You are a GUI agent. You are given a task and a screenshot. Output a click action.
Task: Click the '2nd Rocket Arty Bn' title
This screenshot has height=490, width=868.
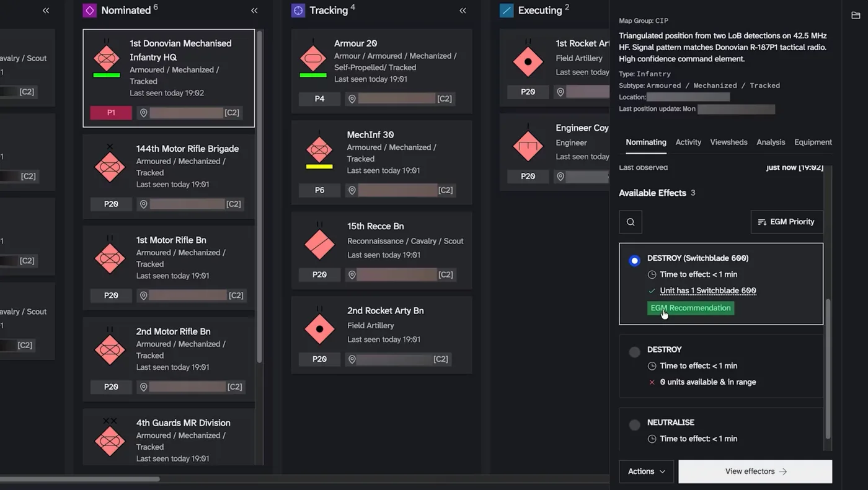pos(386,310)
